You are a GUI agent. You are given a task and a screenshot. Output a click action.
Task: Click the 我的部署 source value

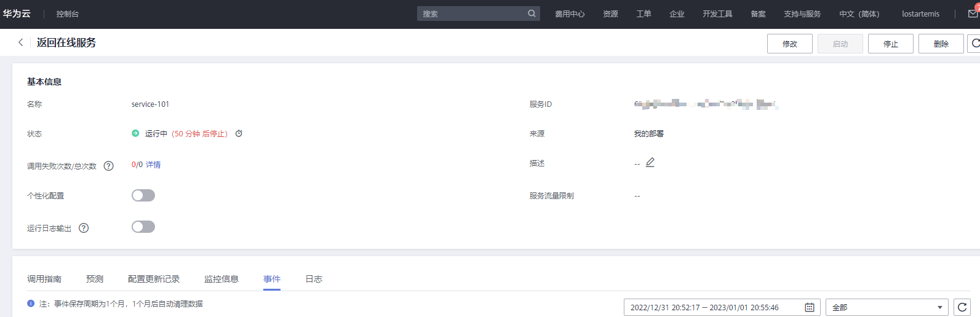pos(649,133)
